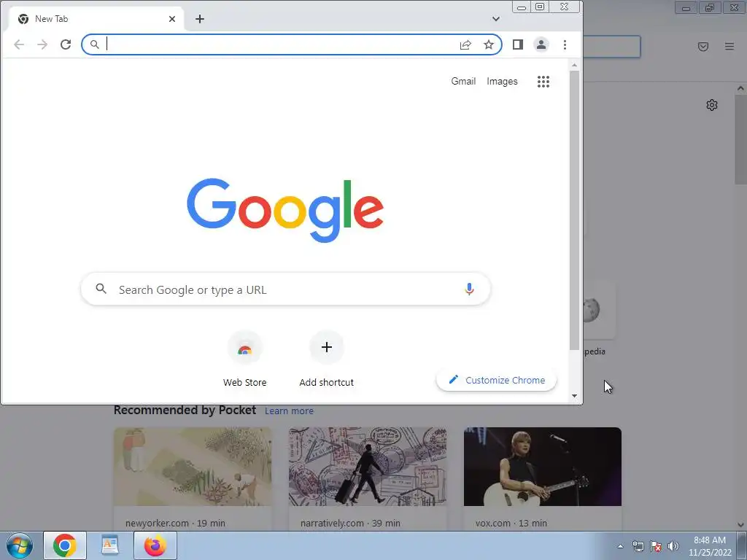
Task: Close the New Tab tab
Action: click(x=172, y=19)
